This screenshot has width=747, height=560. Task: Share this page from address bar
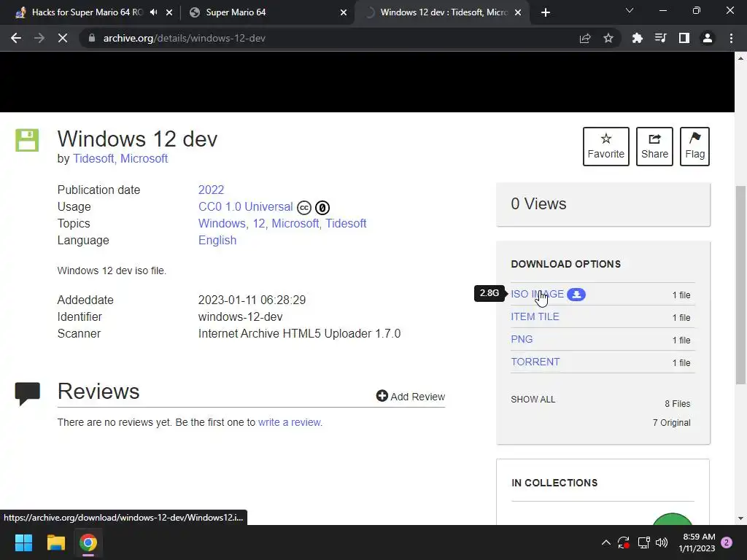pyautogui.click(x=585, y=38)
